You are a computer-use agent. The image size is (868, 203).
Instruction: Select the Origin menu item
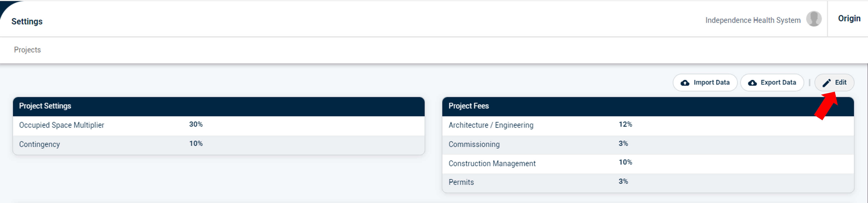coord(849,19)
